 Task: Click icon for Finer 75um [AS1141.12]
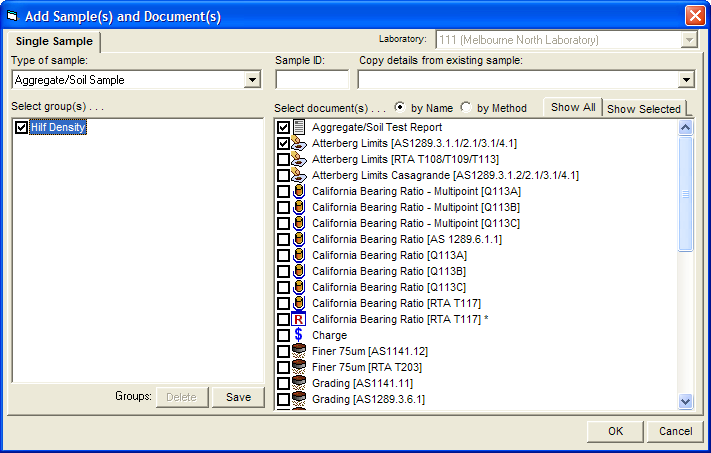299,351
